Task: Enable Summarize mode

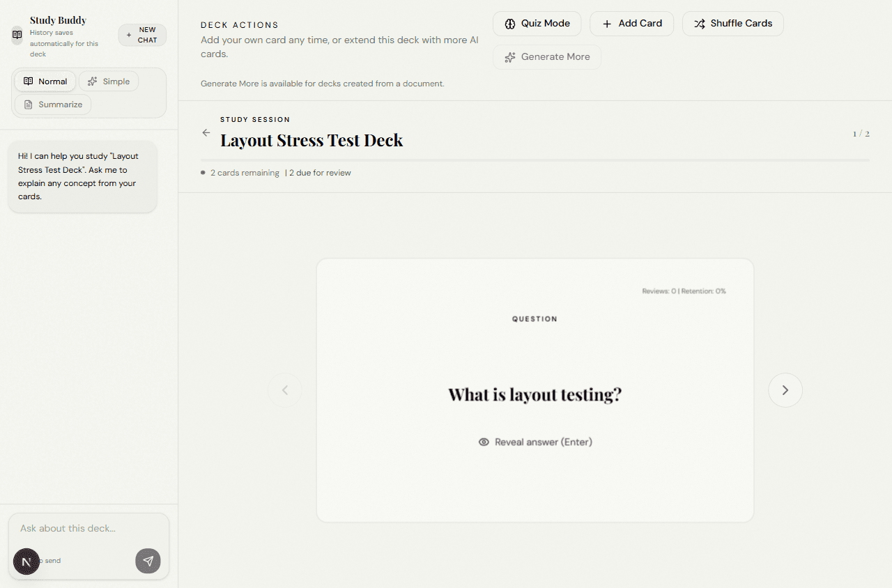Action: 53,105
